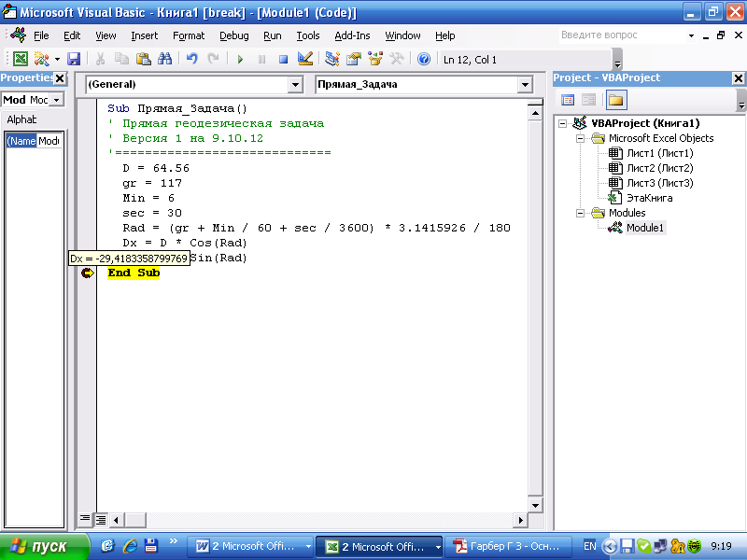
Task: Switch to Procedure View button
Action: pyautogui.click(x=85, y=519)
